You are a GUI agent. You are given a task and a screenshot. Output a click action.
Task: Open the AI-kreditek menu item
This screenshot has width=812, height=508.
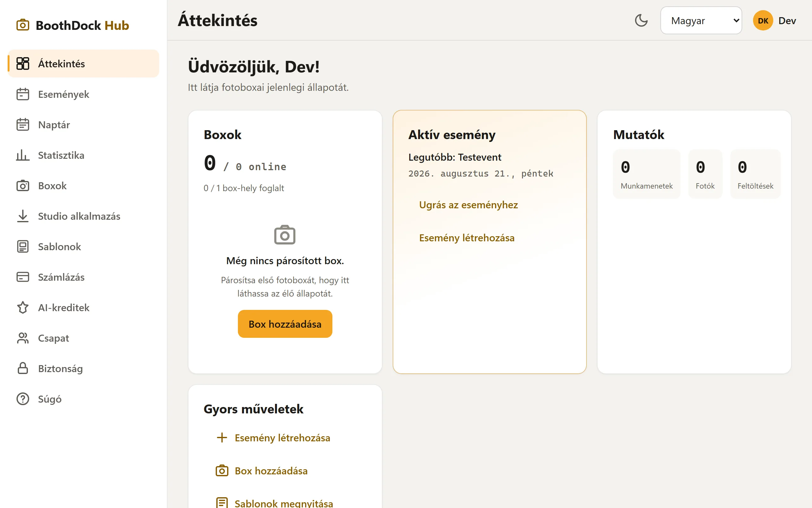point(83,307)
